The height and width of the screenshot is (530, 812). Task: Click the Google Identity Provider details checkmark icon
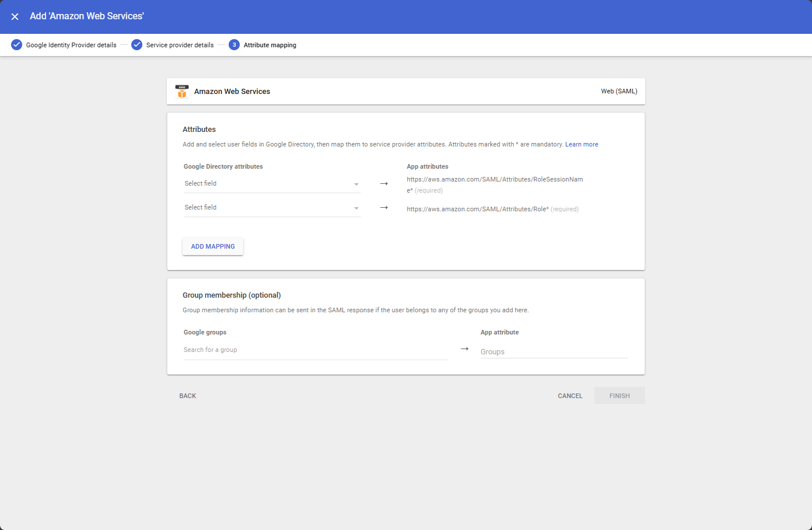pos(17,45)
